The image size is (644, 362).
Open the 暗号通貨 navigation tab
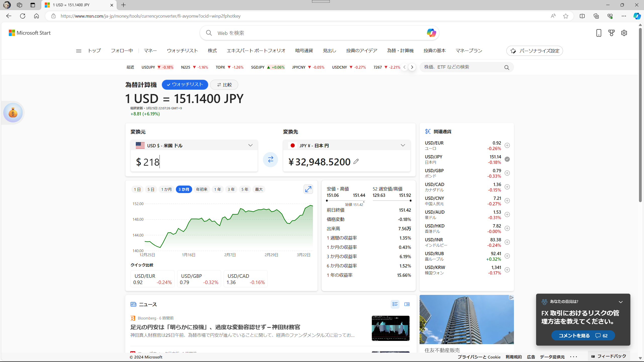[x=304, y=51]
